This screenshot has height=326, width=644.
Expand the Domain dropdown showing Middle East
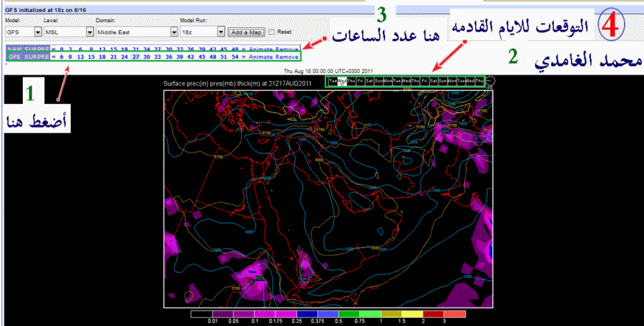(x=137, y=32)
